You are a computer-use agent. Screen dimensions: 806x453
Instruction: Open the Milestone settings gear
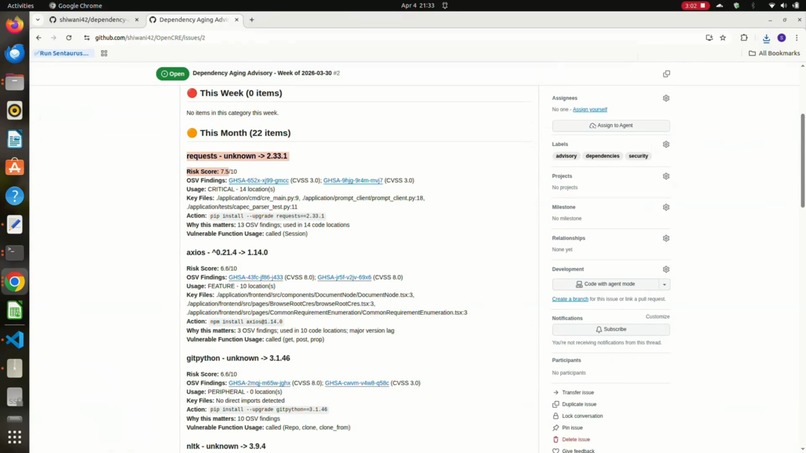click(666, 207)
